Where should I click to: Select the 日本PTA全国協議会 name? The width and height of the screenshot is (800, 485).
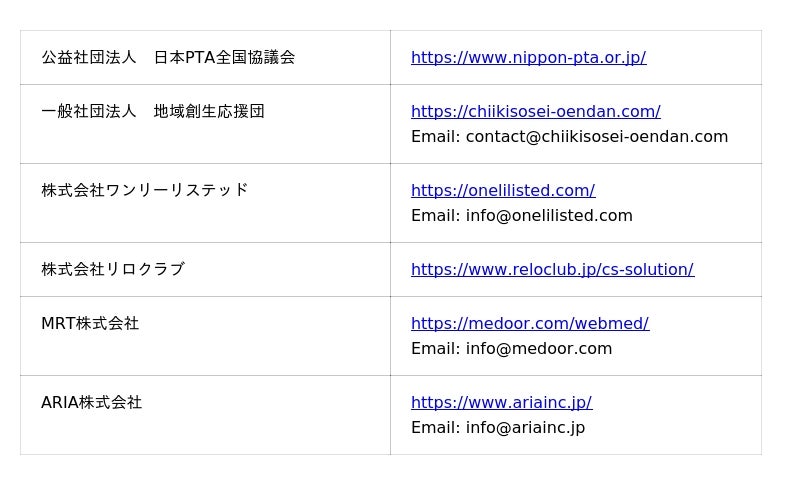point(224,58)
